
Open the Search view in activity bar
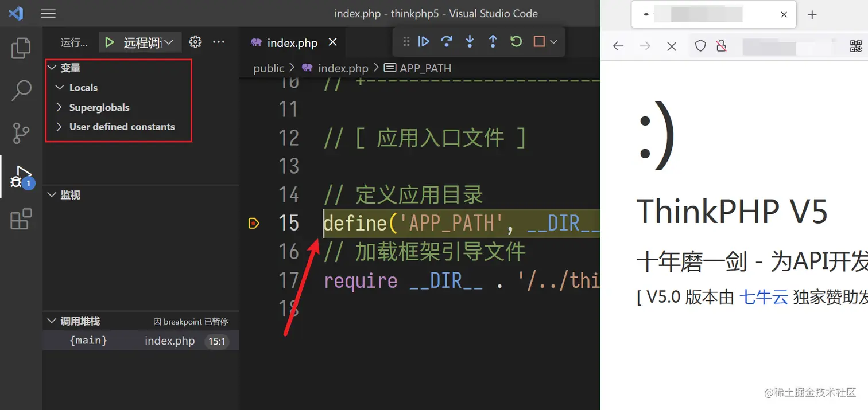(x=21, y=91)
